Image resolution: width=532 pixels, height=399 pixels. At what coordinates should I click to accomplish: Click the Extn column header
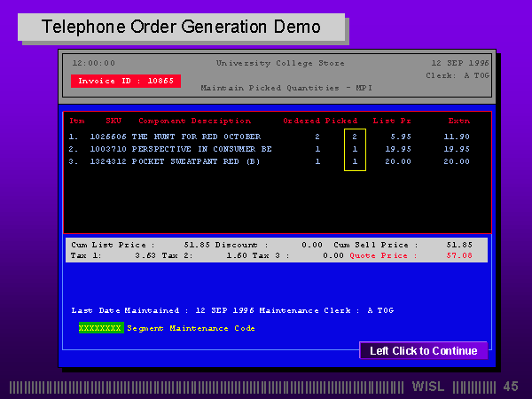click(x=459, y=121)
